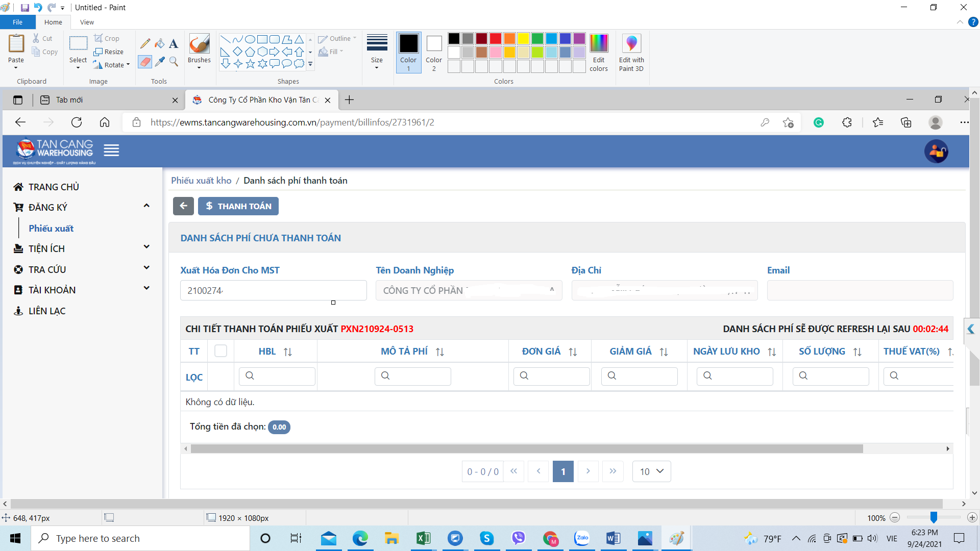Select the Color picker eyedropper tool
The image size is (980, 551).
160,62
